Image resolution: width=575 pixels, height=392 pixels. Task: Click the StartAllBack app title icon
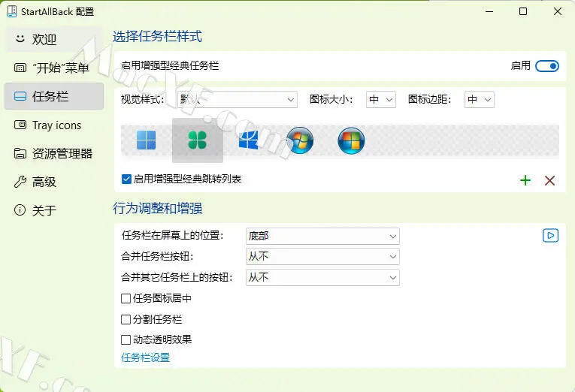click(12, 11)
